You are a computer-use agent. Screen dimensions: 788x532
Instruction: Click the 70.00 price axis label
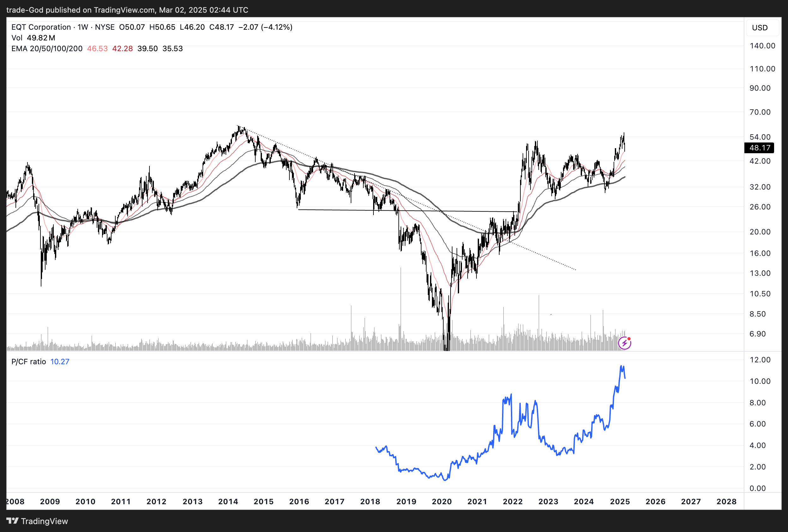pos(760,112)
